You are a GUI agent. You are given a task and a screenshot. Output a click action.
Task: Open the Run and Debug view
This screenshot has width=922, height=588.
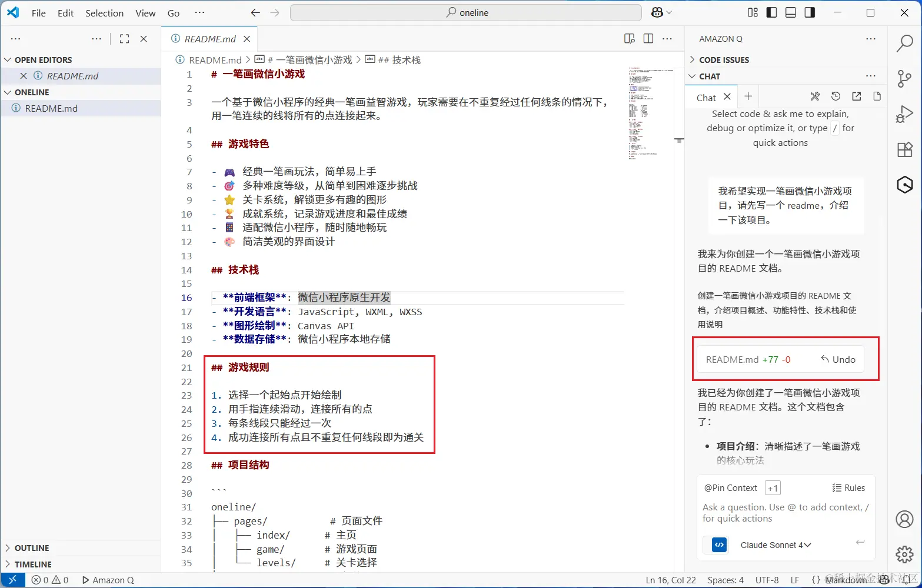(904, 114)
